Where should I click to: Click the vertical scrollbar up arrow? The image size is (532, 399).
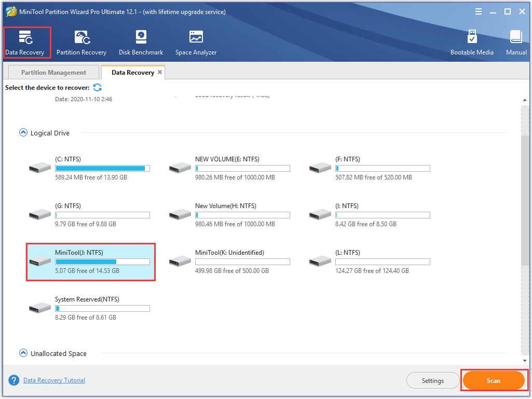pos(525,100)
